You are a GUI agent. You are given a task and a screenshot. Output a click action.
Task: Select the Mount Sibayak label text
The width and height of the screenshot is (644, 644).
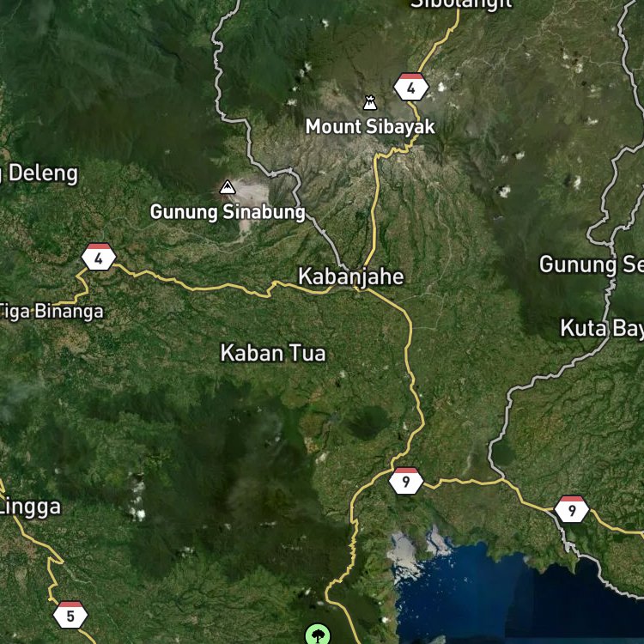(x=370, y=126)
